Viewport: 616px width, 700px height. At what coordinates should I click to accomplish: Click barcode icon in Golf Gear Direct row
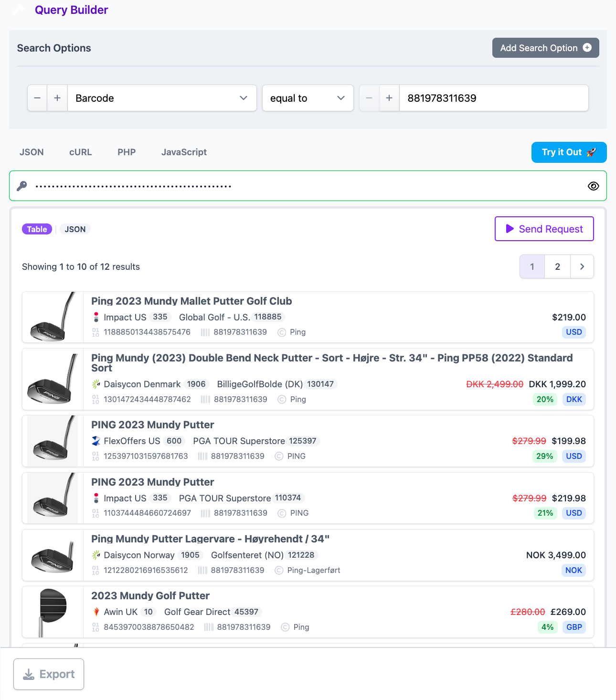click(209, 627)
